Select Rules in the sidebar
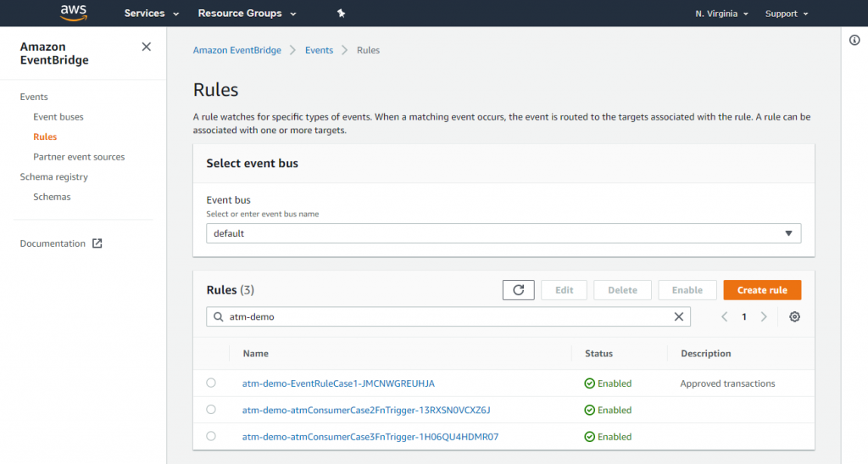Screen dimensions: 868x464 [x=45, y=137]
